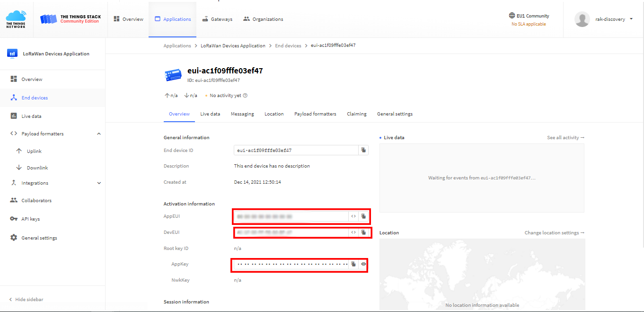
Task: Select the Uplink arrow icon in the sidebar
Action: click(x=18, y=151)
